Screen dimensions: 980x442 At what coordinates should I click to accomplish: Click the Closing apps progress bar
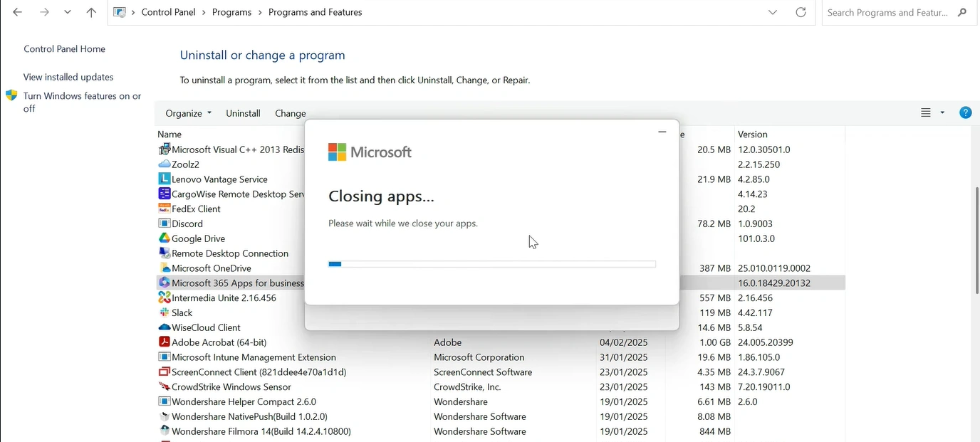[491, 263]
